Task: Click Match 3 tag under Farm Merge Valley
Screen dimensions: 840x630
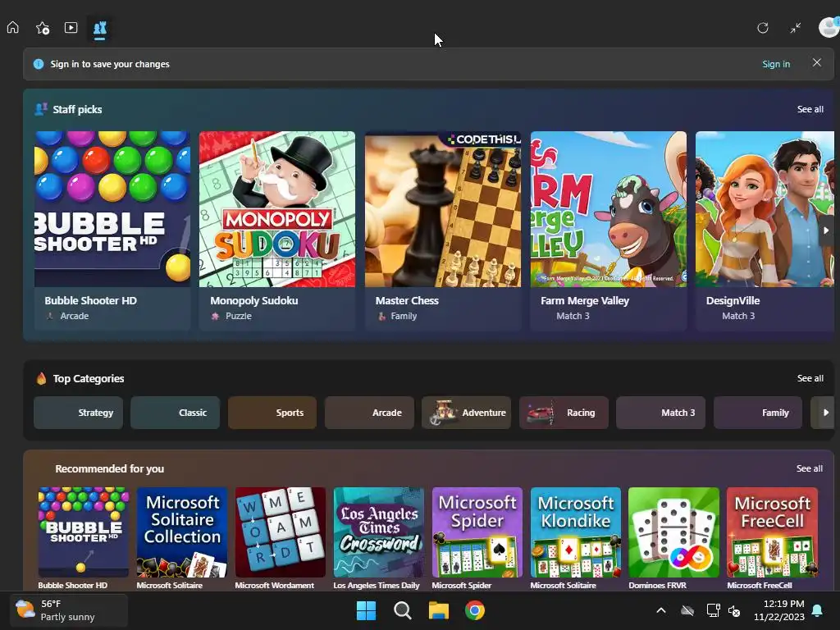Action: coord(573,316)
